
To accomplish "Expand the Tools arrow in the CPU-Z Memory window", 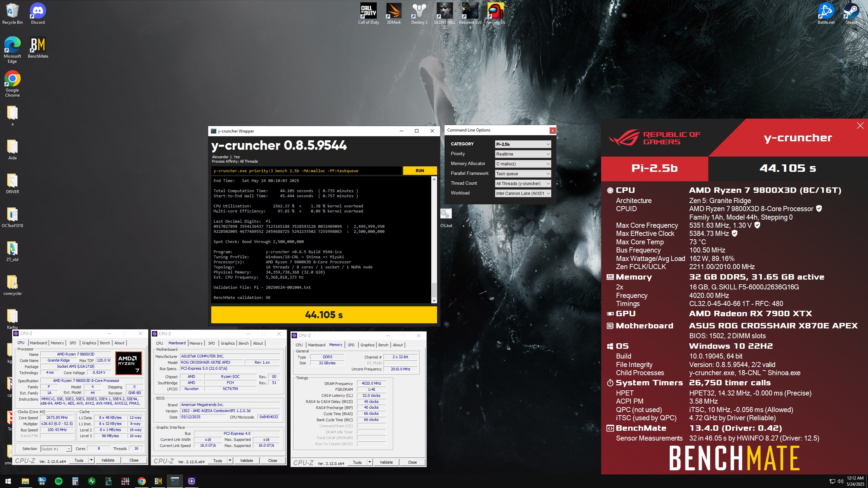I will [x=370, y=462].
